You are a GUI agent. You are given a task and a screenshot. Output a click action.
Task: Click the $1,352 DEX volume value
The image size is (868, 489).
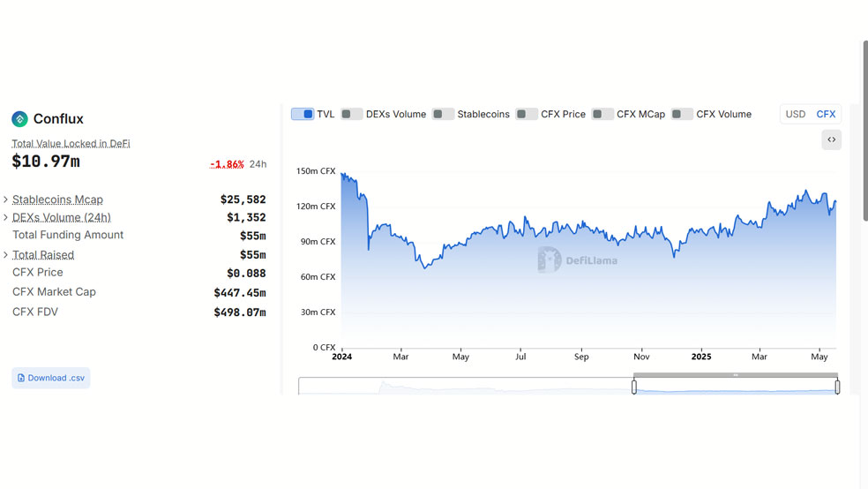coord(246,218)
